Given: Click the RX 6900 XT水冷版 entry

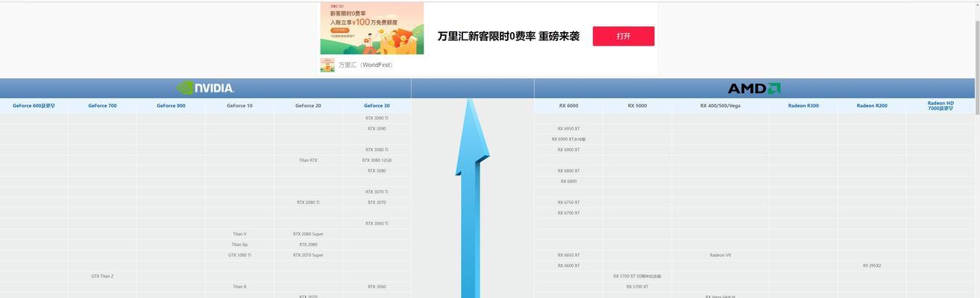Looking at the screenshot, I should coord(568,139).
